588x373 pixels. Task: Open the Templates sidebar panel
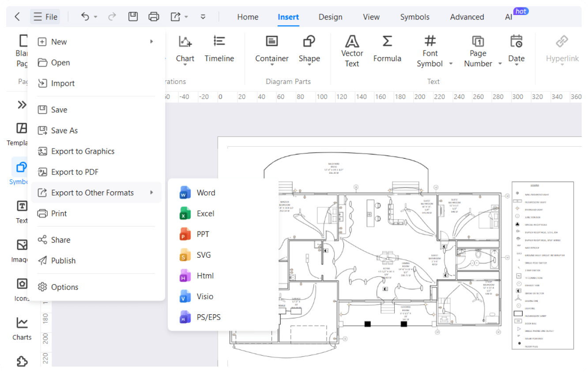pyautogui.click(x=18, y=134)
